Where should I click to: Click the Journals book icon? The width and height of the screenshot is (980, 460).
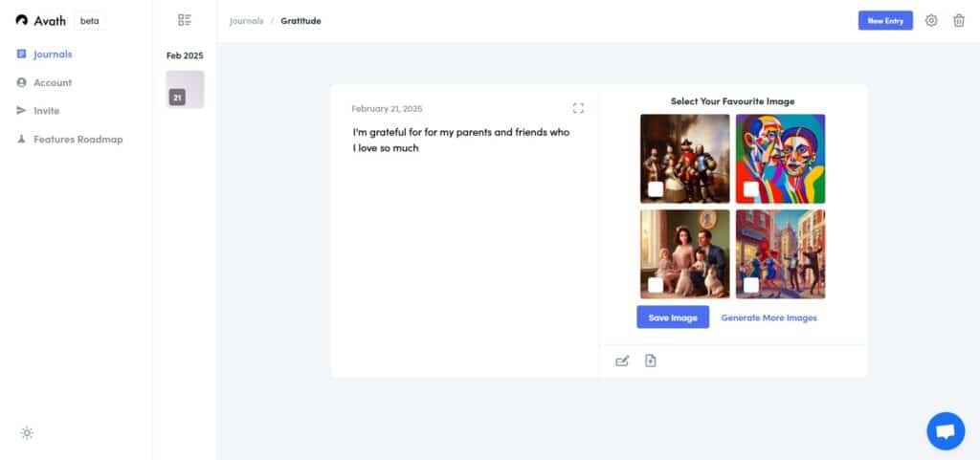coord(22,55)
